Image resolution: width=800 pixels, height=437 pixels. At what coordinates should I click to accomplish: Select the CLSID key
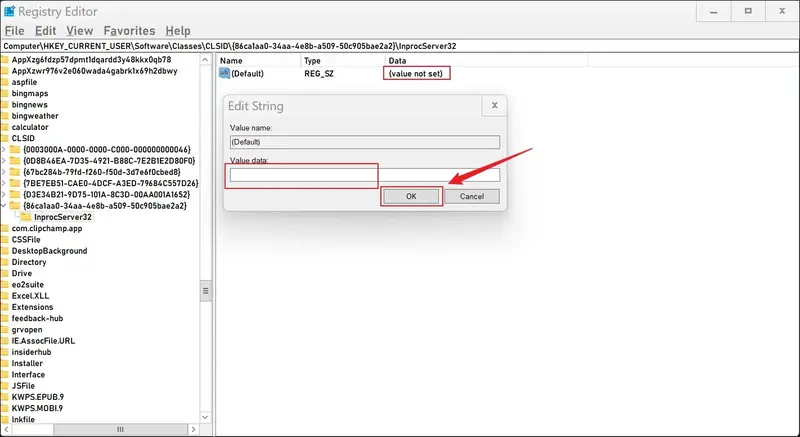23,138
